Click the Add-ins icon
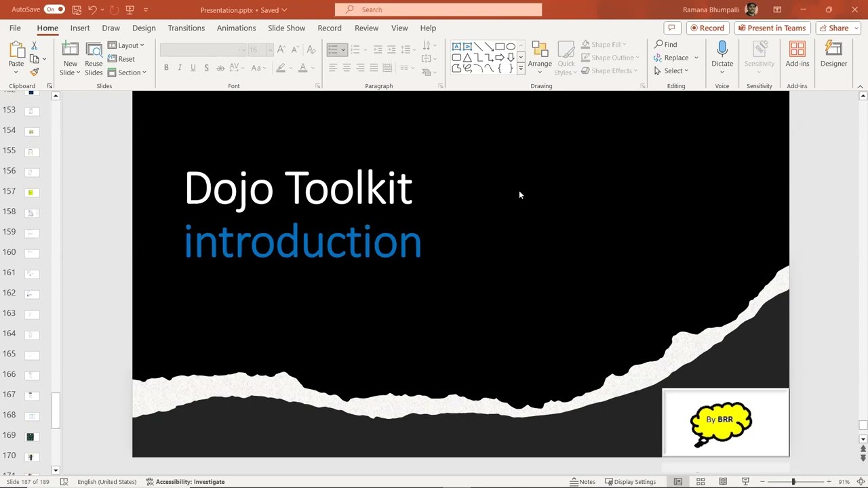Screen dimensions: 868x488 coord(797,49)
